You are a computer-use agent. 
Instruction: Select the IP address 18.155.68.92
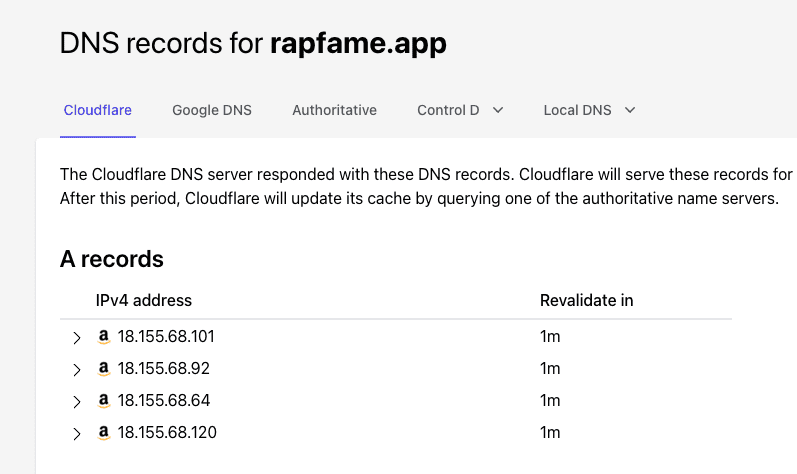click(x=164, y=369)
